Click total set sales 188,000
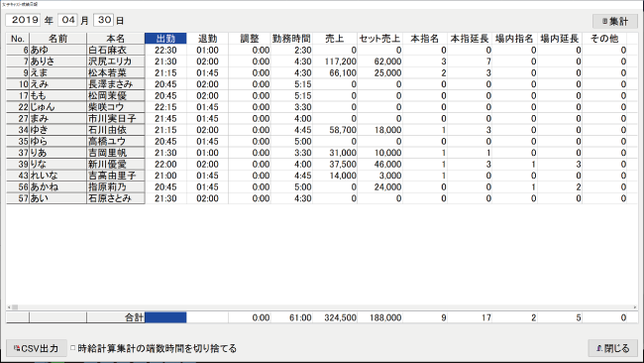 click(385, 317)
